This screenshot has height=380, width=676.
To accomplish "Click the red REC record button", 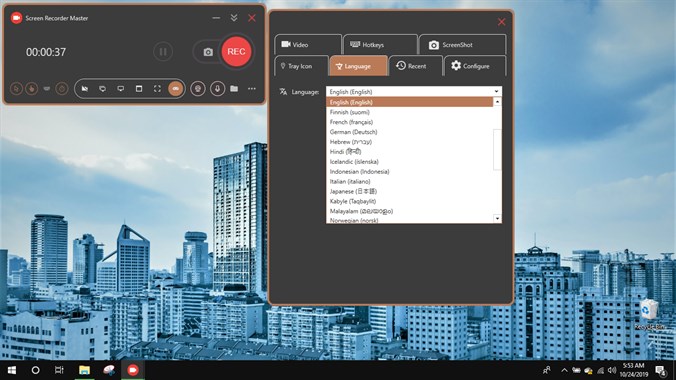I will [x=236, y=52].
